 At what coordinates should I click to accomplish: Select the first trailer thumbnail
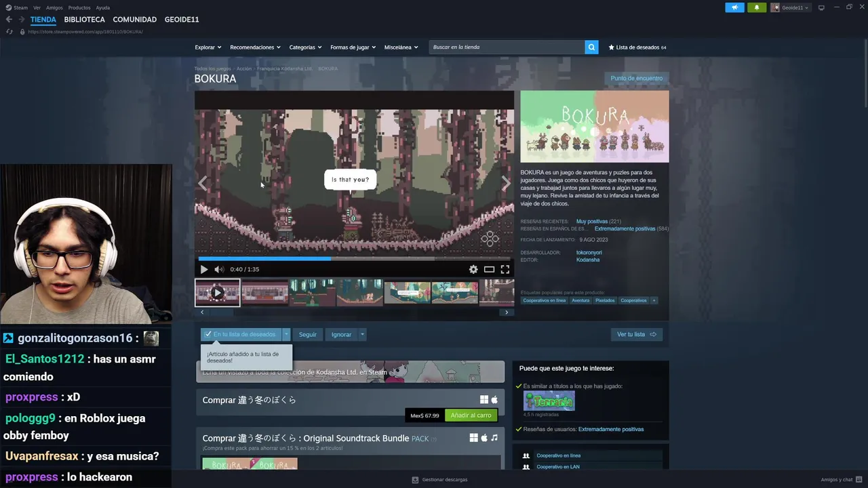click(x=218, y=293)
